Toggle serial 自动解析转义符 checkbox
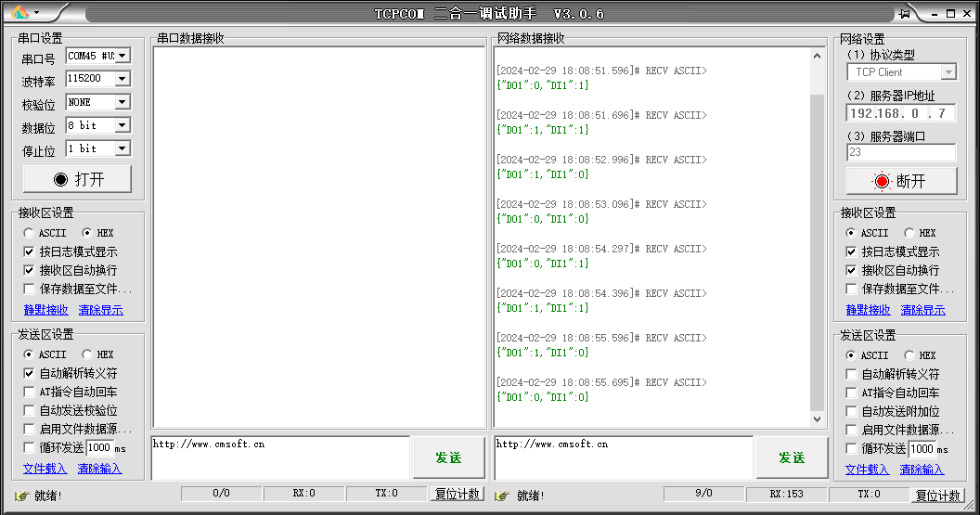 (29, 373)
